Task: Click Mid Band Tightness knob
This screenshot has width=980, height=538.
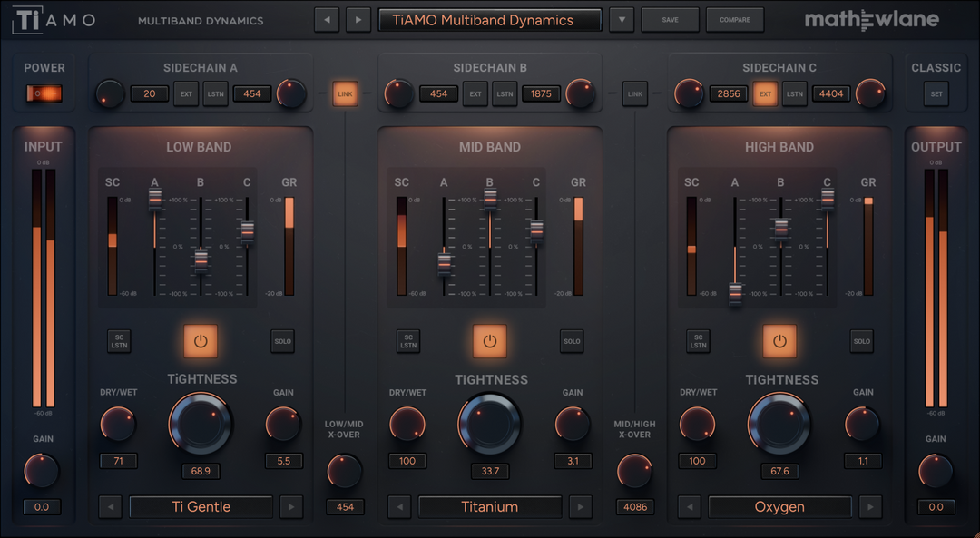Action: coord(490,424)
